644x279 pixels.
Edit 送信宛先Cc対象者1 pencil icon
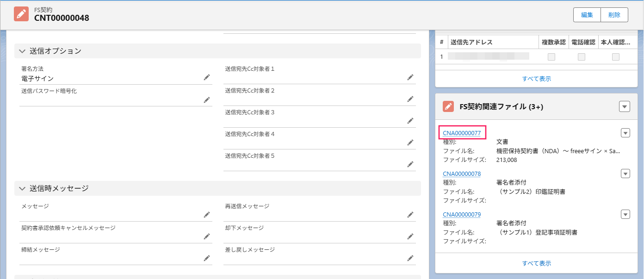(410, 77)
